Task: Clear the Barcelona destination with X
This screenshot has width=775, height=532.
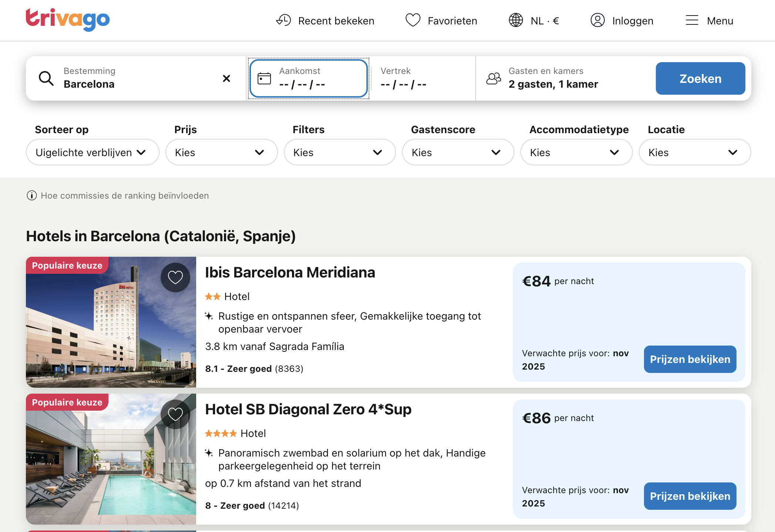Action: [227, 78]
